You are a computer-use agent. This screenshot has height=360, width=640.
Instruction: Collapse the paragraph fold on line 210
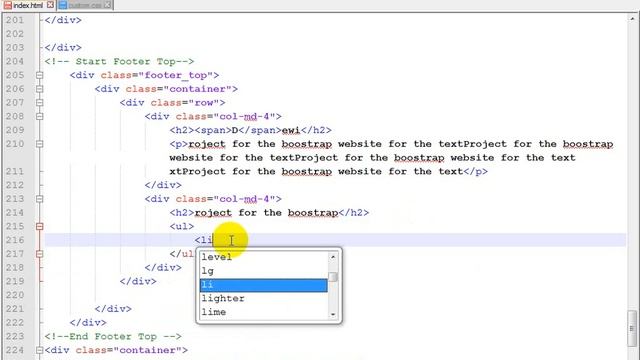click(x=40, y=144)
